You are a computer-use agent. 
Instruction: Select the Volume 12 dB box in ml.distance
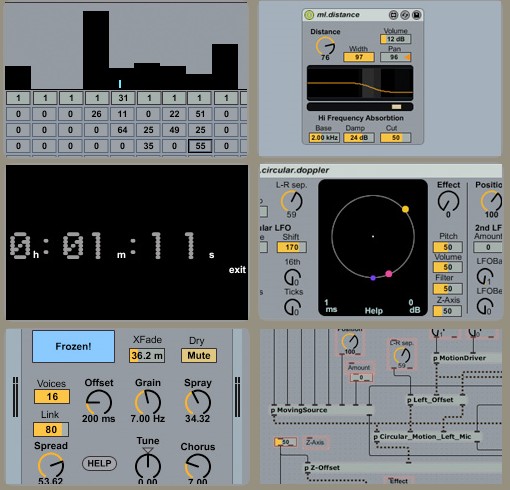tap(396, 39)
